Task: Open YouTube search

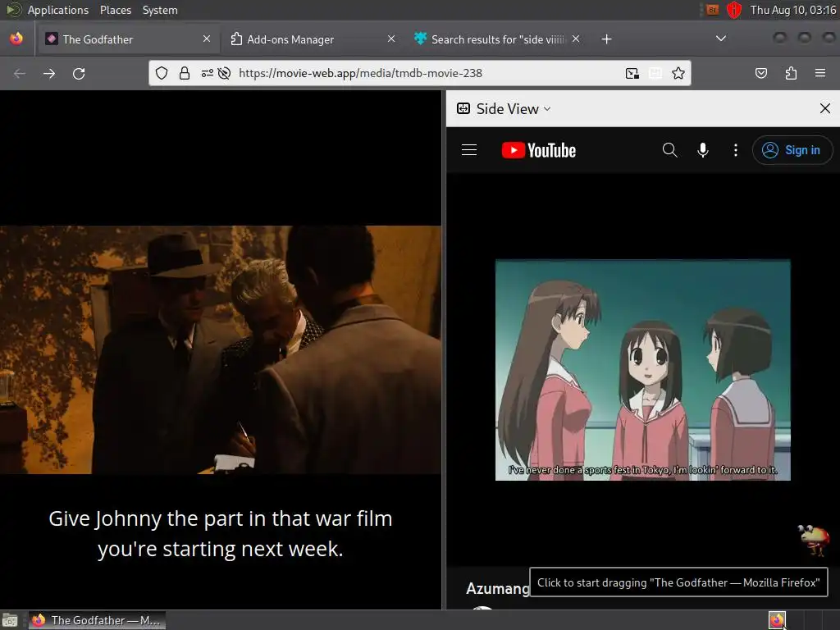Action: [669, 151]
